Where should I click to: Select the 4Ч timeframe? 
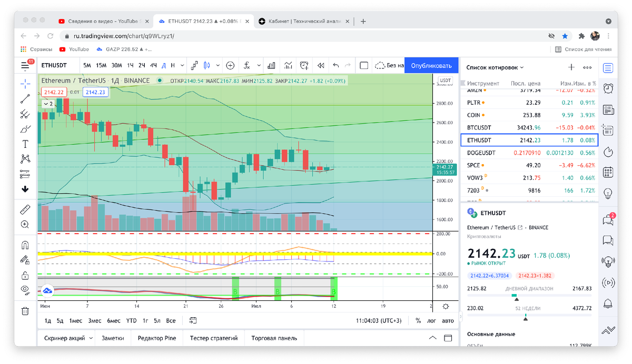(x=153, y=66)
